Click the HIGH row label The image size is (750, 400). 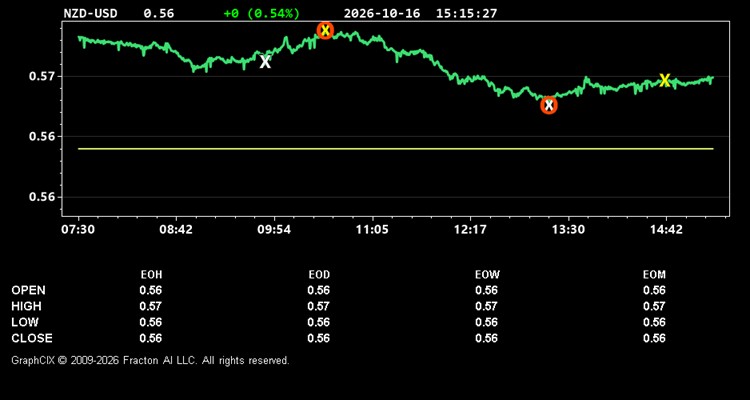tap(26, 306)
